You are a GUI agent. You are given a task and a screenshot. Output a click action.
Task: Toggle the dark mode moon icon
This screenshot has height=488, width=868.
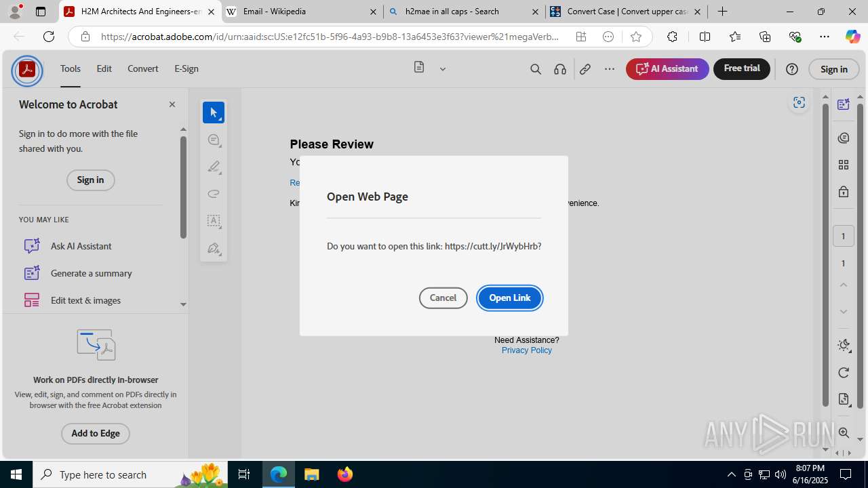[844, 345]
